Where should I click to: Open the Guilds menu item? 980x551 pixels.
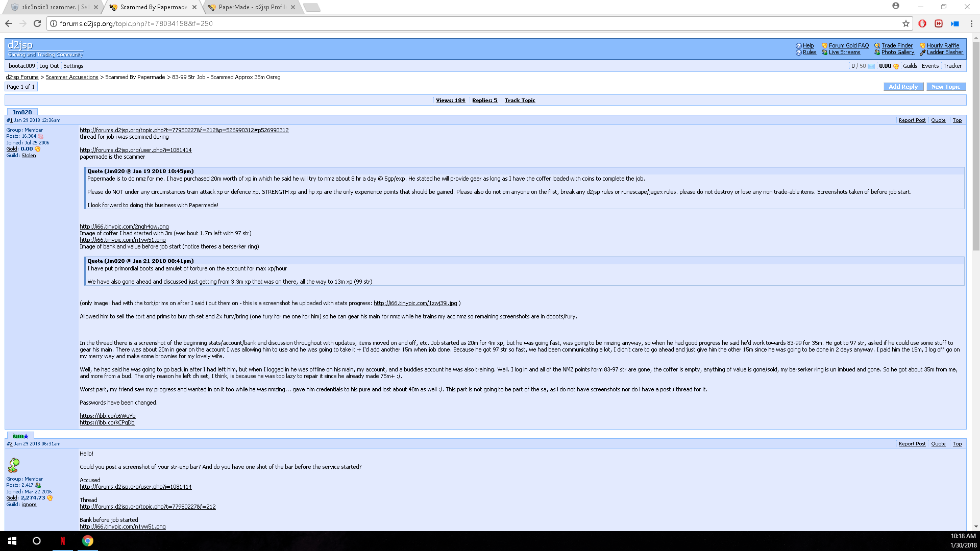(x=910, y=66)
